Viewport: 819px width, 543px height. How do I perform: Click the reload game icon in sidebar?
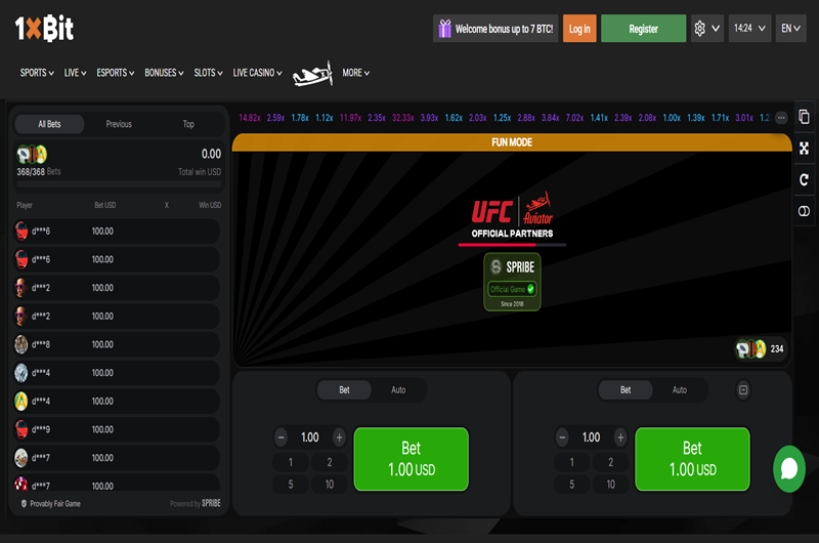pos(804,180)
